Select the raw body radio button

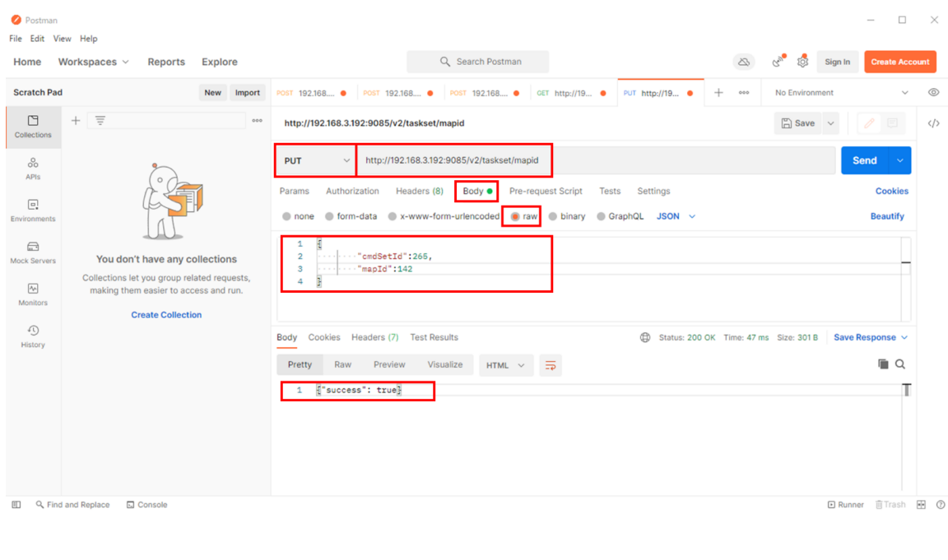tap(516, 216)
